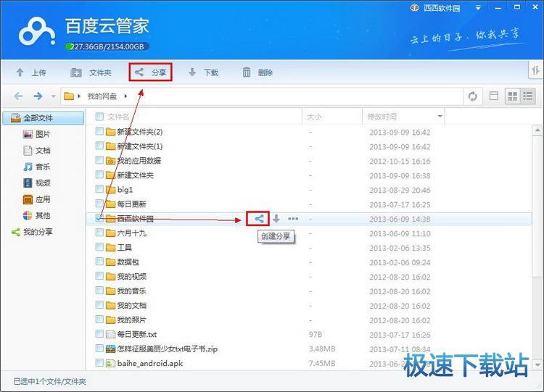Check the box for 六月十九 folder
544x392 pixels.
[x=99, y=233]
